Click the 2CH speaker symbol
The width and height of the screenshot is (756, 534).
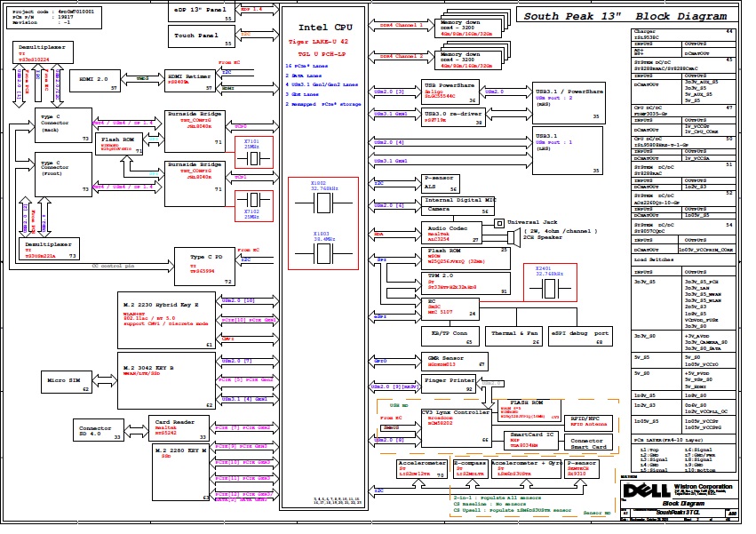(513, 236)
